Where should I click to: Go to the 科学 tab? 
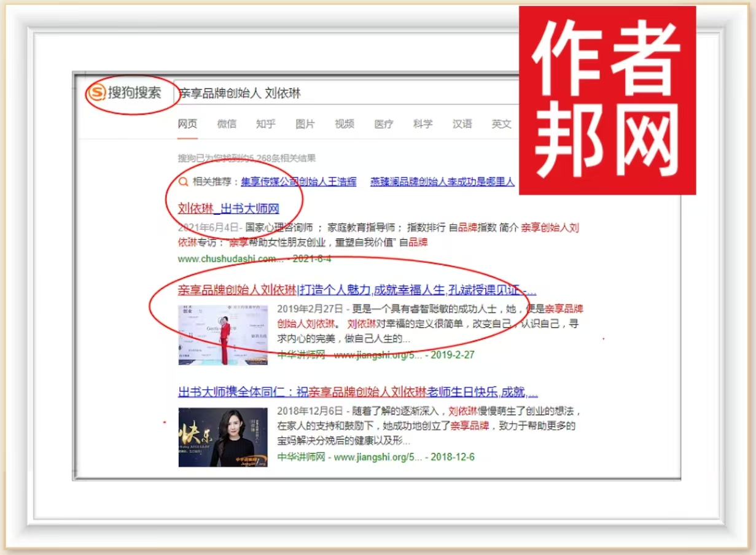[x=423, y=124]
